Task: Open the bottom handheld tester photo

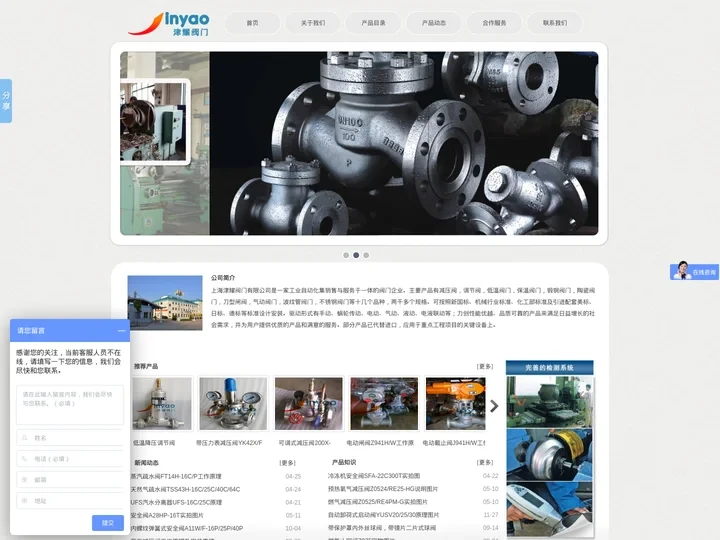Action: pyautogui.click(x=550, y=508)
